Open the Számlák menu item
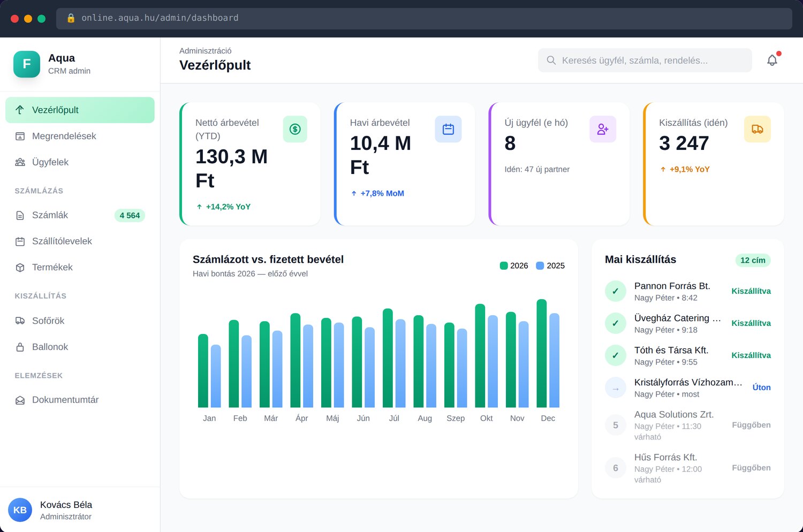The image size is (803, 532). pos(80,215)
